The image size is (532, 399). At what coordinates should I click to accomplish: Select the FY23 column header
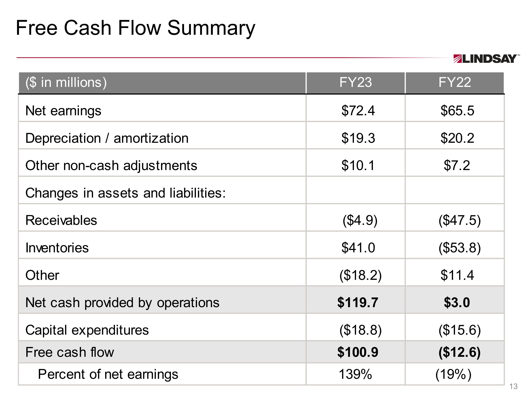(355, 82)
